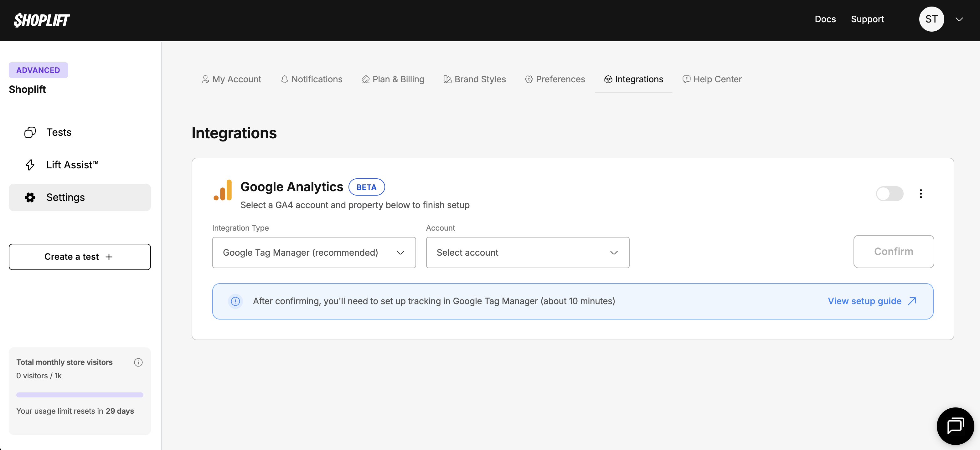Open the Integration Type dropdown
Screen dimensions: 980x450
313,253
